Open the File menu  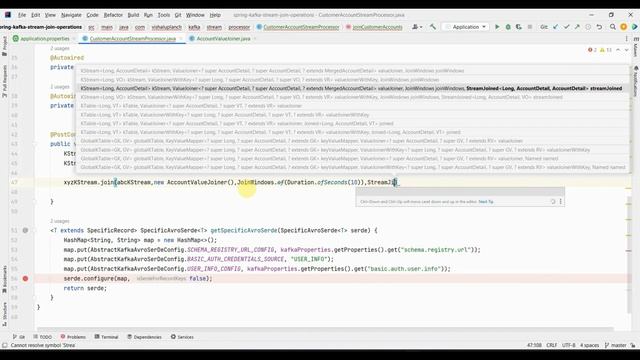pos(22,15)
